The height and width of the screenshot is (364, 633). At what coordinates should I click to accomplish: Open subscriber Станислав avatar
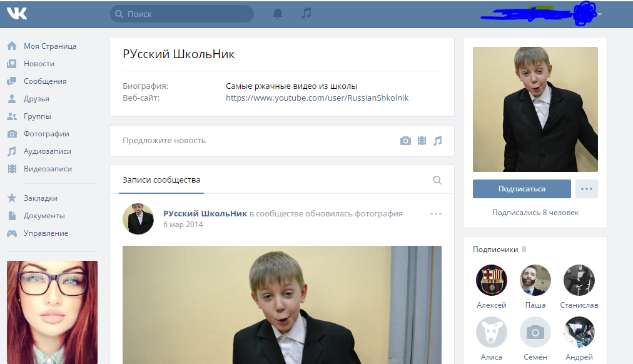point(579,280)
